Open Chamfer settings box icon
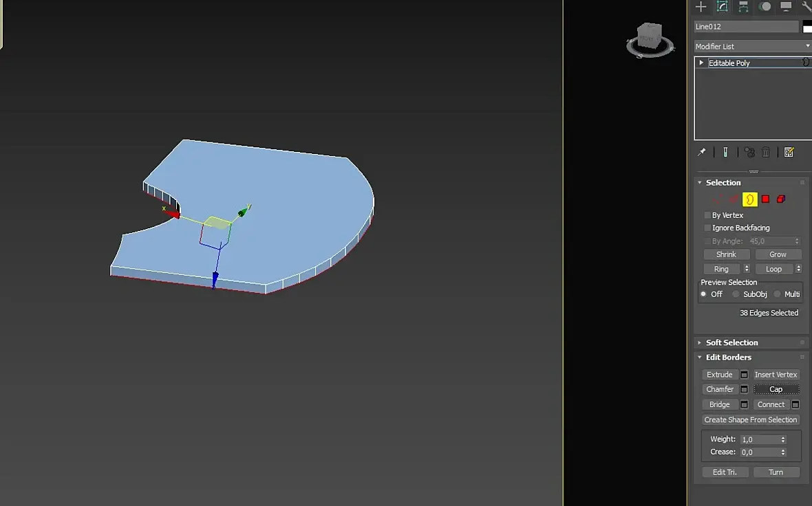 tap(744, 389)
